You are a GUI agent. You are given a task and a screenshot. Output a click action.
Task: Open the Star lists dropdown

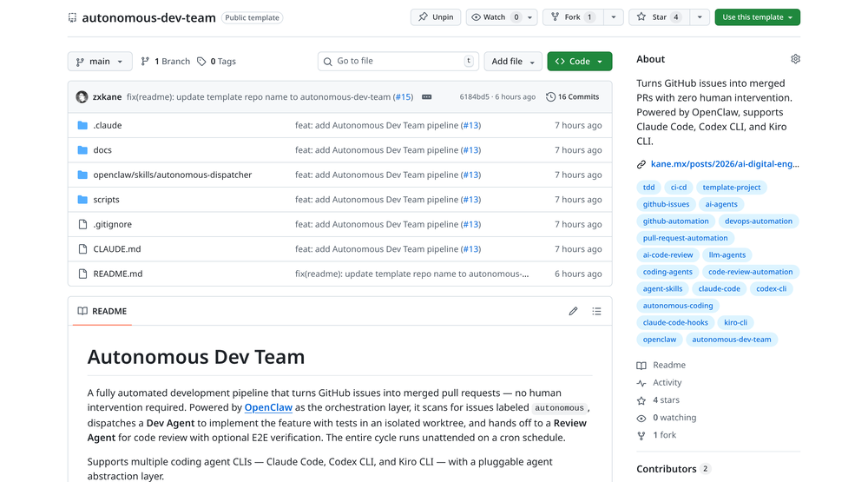pos(700,17)
